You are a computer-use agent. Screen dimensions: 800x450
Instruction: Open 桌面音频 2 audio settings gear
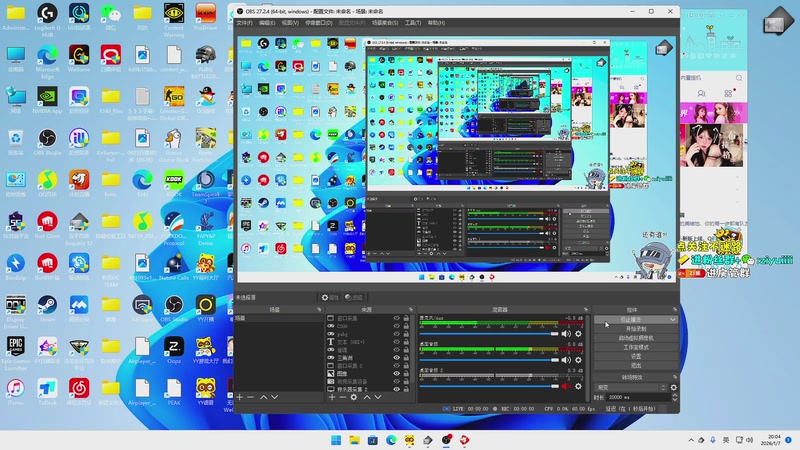pos(578,387)
